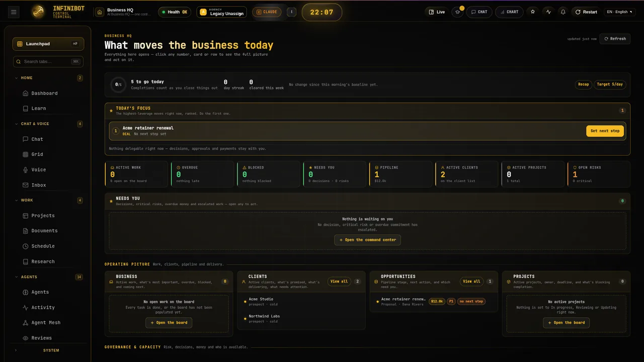
Task: Click the Reviews eye icon in the sidebar
Action: tap(26, 338)
